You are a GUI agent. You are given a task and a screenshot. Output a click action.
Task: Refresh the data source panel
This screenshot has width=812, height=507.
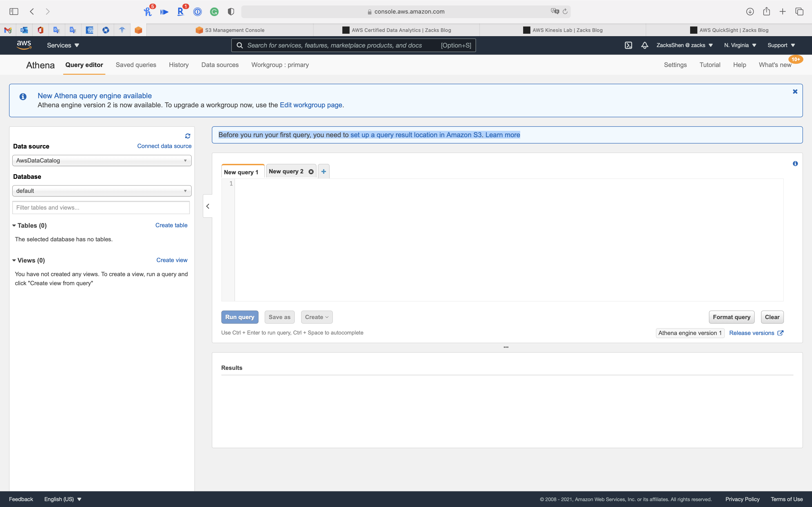(x=188, y=136)
